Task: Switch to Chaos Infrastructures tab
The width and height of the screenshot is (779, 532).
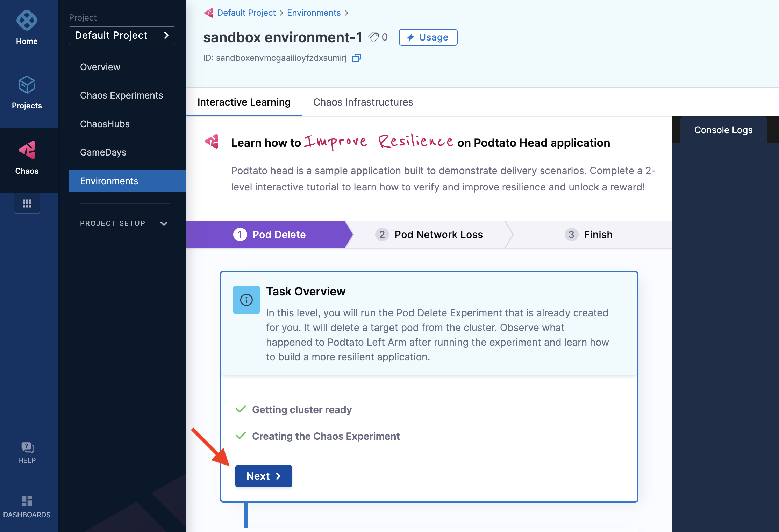Action: click(x=363, y=102)
